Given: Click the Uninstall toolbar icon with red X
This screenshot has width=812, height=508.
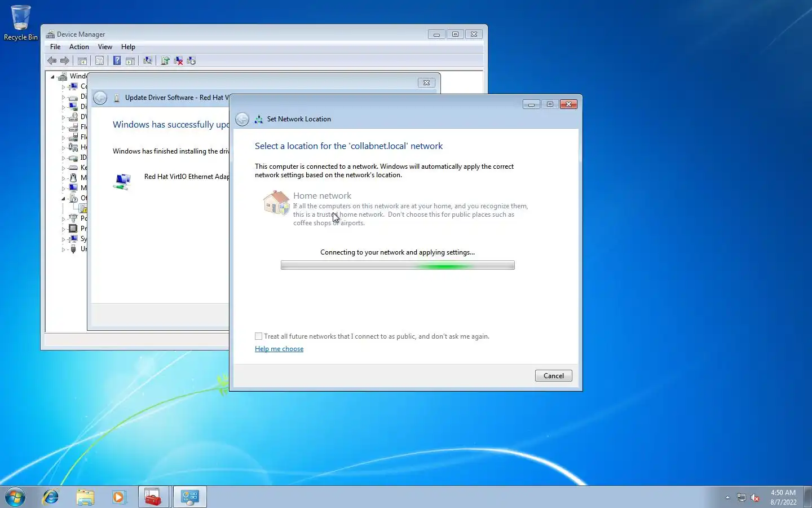Looking at the screenshot, I should [x=178, y=60].
